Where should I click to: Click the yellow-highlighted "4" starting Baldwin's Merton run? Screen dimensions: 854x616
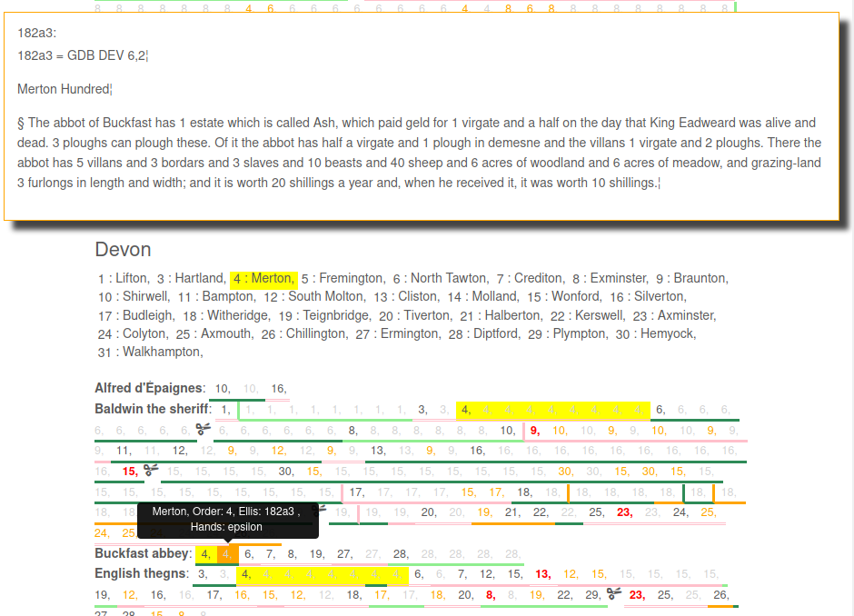(465, 409)
